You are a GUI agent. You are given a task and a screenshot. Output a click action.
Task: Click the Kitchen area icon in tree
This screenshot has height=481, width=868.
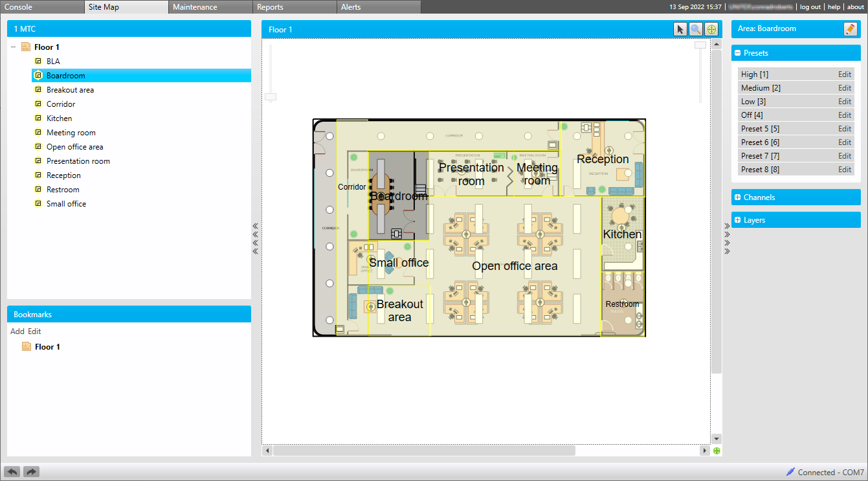[38, 118]
